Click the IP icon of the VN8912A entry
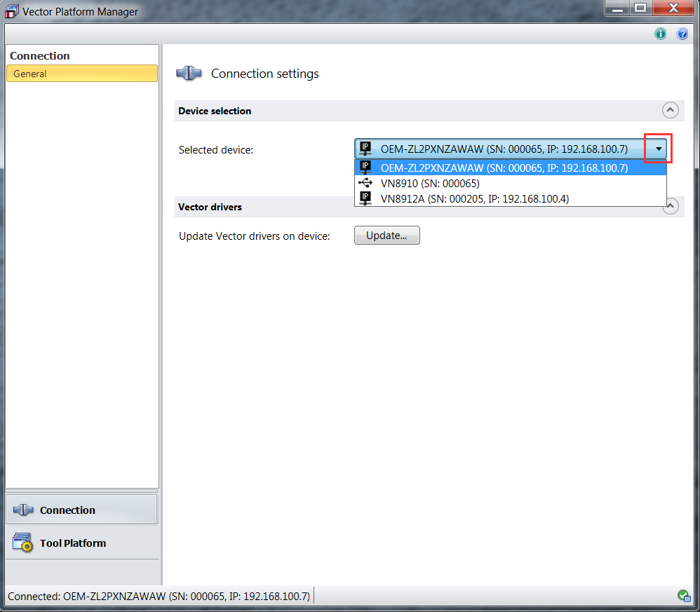The width and height of the screenshot is (700, 612). (365, 198)
